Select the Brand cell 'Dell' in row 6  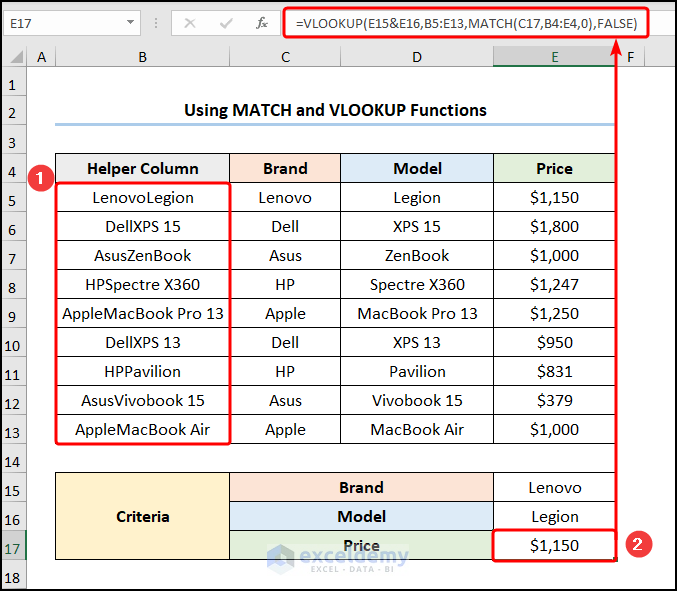[285, 226]
